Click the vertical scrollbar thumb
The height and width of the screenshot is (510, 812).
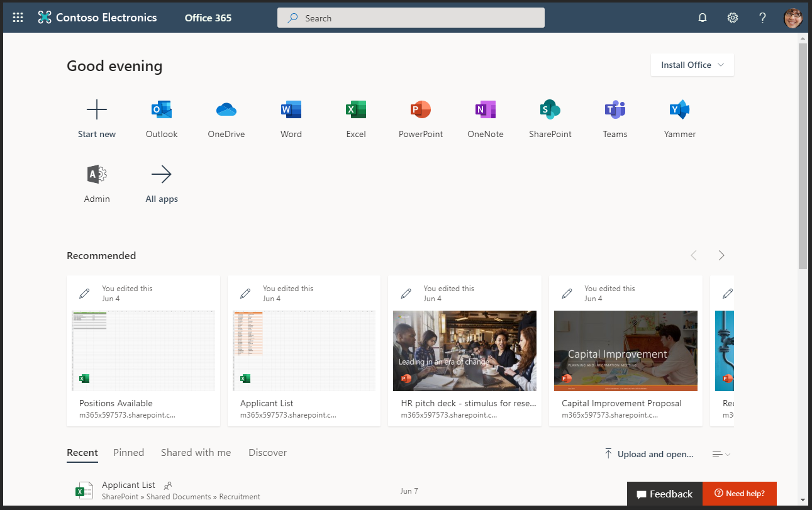pos(803,156)
